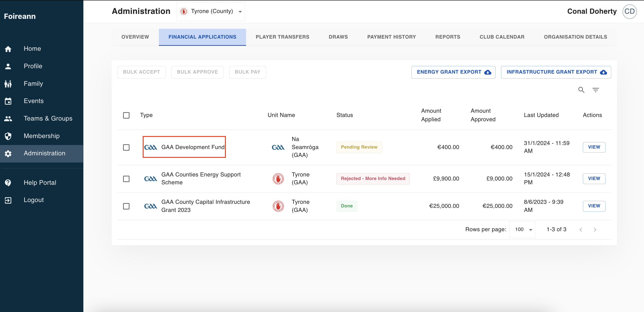Check the GAA Development Fund row checkbox
This screenshot has width=644, height=312.
[126, 147]
